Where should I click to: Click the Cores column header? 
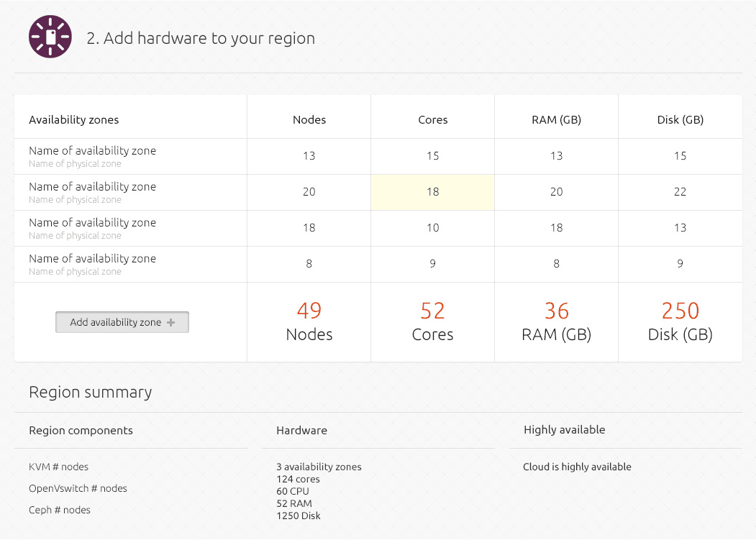pos(433,120)
